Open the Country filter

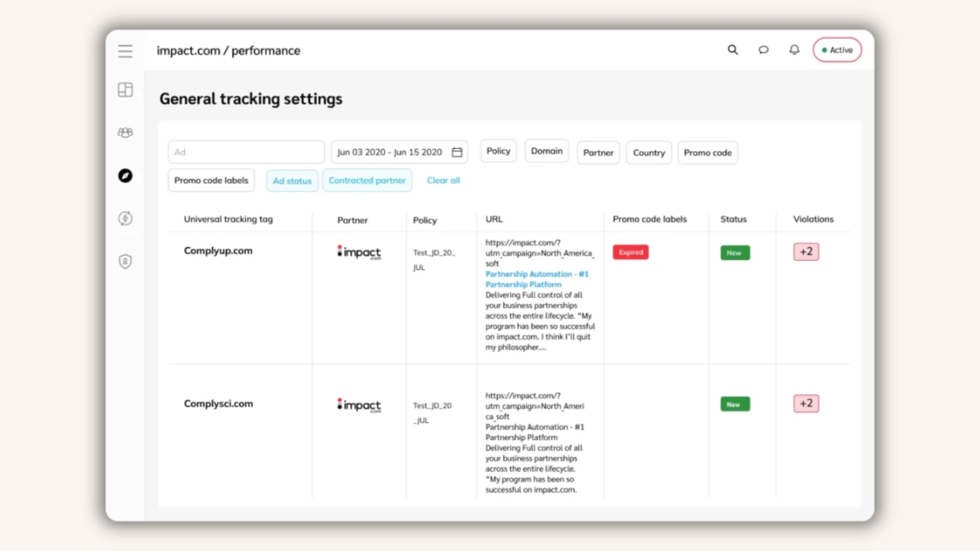pos(649,153)
